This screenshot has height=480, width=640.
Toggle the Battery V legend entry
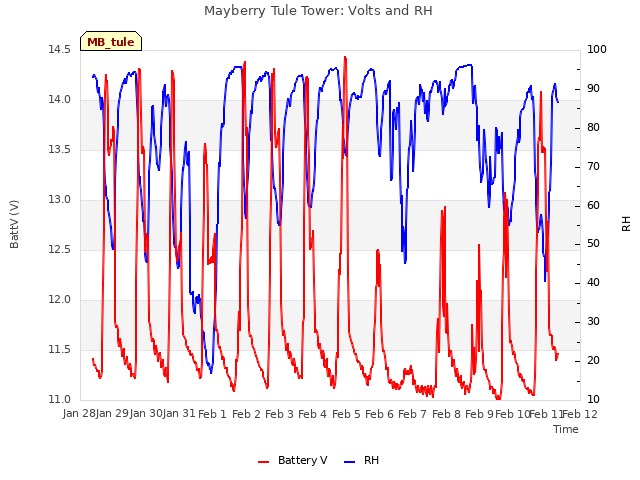click(292, 460)
